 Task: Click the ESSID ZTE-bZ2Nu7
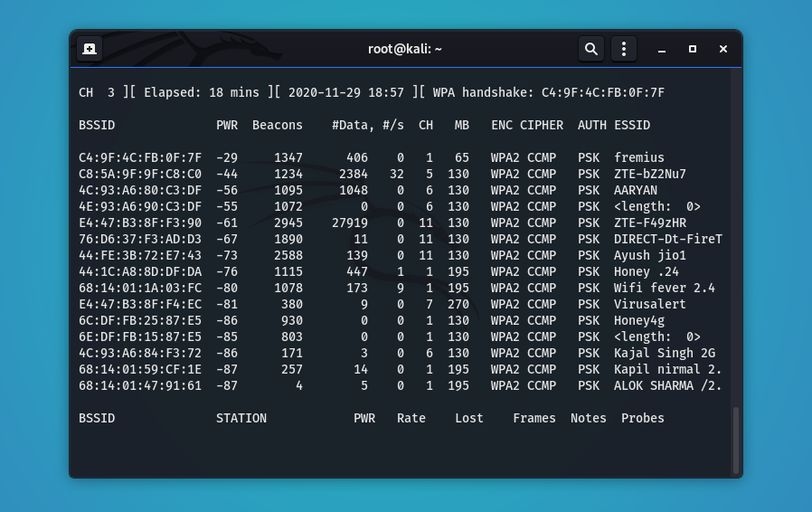pyautogui.click(x=650, y=174)
